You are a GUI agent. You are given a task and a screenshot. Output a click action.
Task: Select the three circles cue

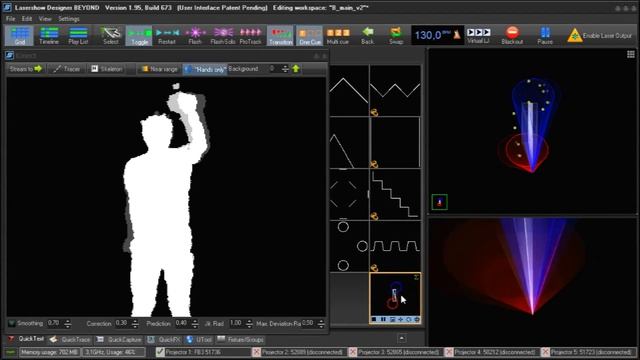click(349, 247)
